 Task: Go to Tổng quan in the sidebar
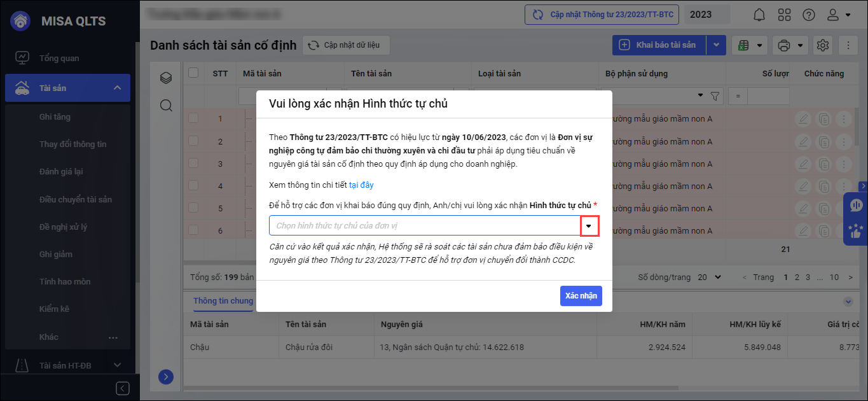coord(59,58)
